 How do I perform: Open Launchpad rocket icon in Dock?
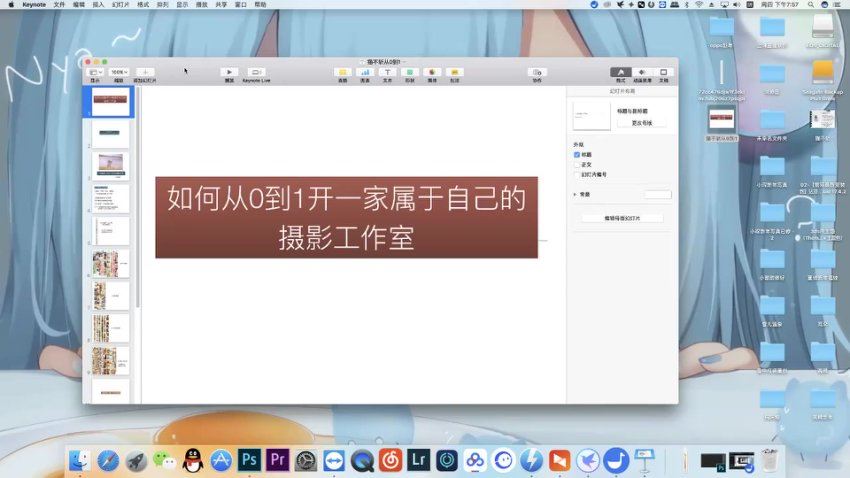136,461
